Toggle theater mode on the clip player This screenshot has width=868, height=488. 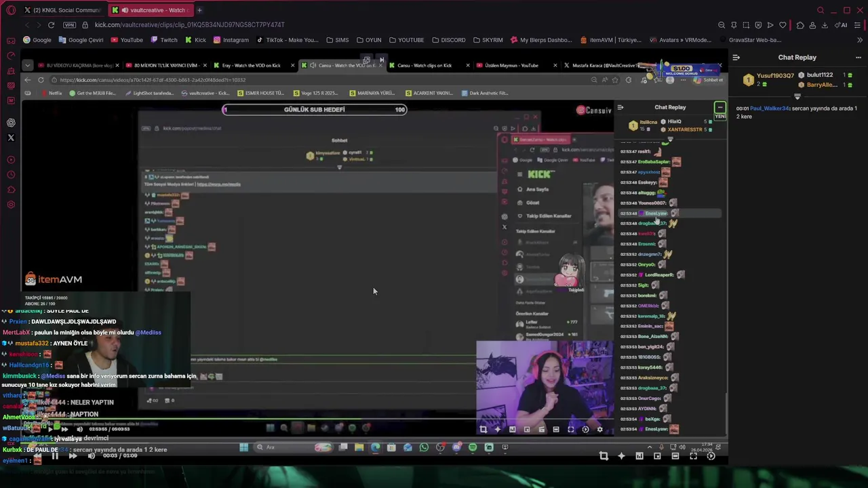675,456
